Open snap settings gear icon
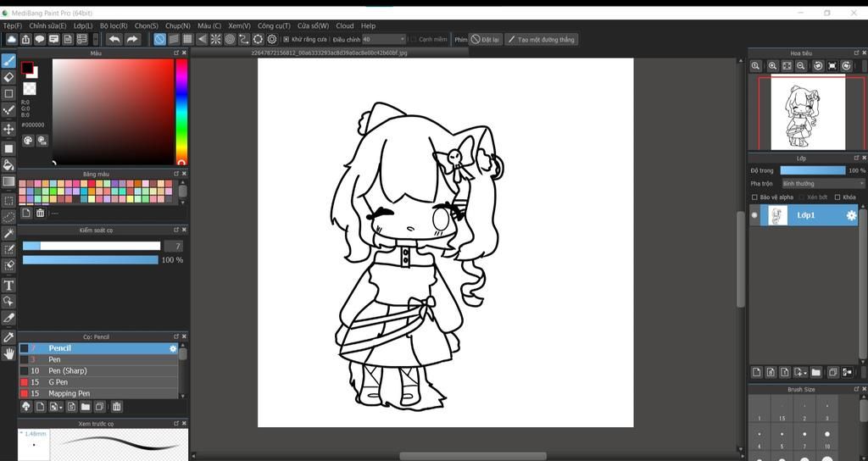Viewport: 868px width, 461px height. pos(272,39)
